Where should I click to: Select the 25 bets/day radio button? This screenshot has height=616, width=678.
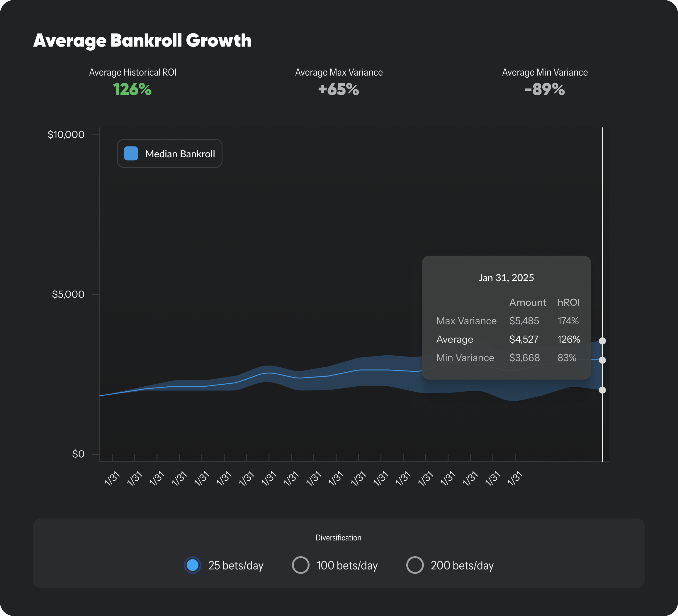pos(192,565)
